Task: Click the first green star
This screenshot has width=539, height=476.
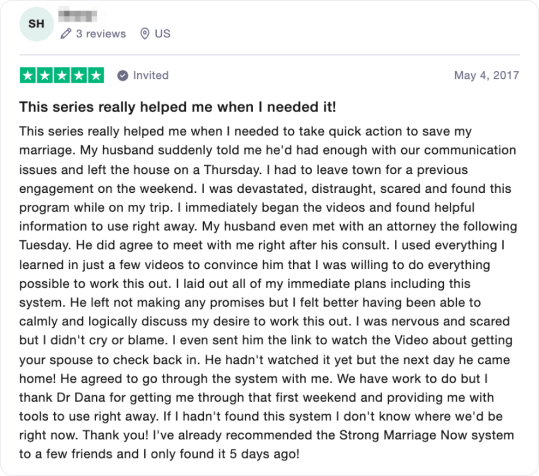Action: coord(28,75)
